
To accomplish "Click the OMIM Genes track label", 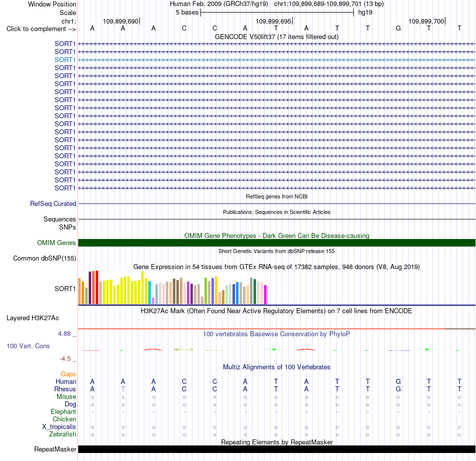I will 56,243.
